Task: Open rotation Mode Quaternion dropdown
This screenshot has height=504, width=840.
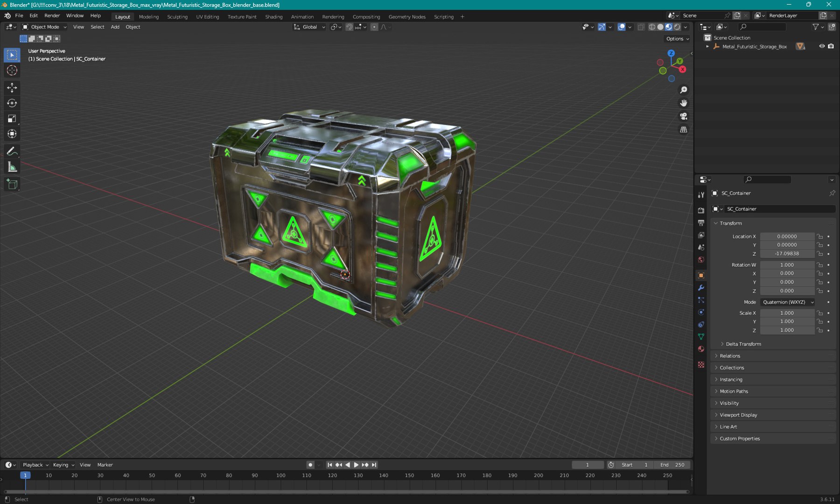Action: pyautogui.click(x=788, y=302)
